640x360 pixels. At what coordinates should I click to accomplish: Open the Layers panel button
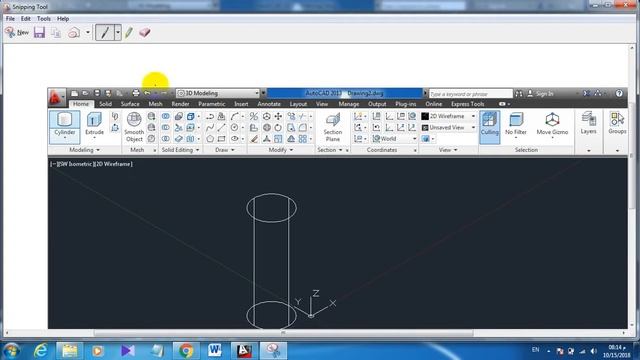589,124
